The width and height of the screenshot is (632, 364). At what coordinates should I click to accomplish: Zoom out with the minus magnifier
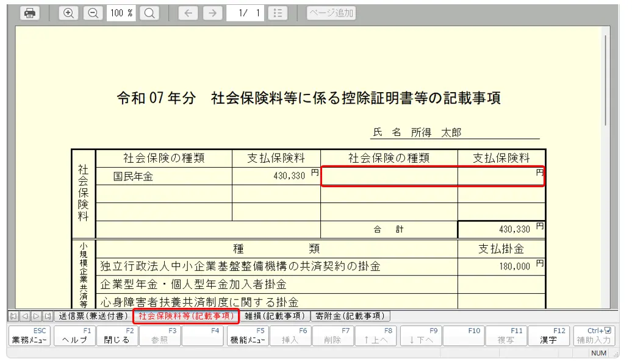[x=93, y=13]
